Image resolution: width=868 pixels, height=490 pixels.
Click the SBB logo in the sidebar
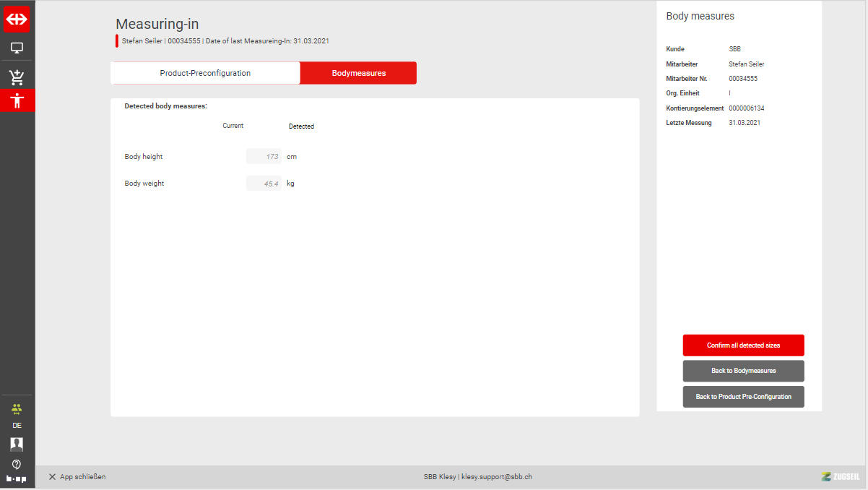click(17, 20)
